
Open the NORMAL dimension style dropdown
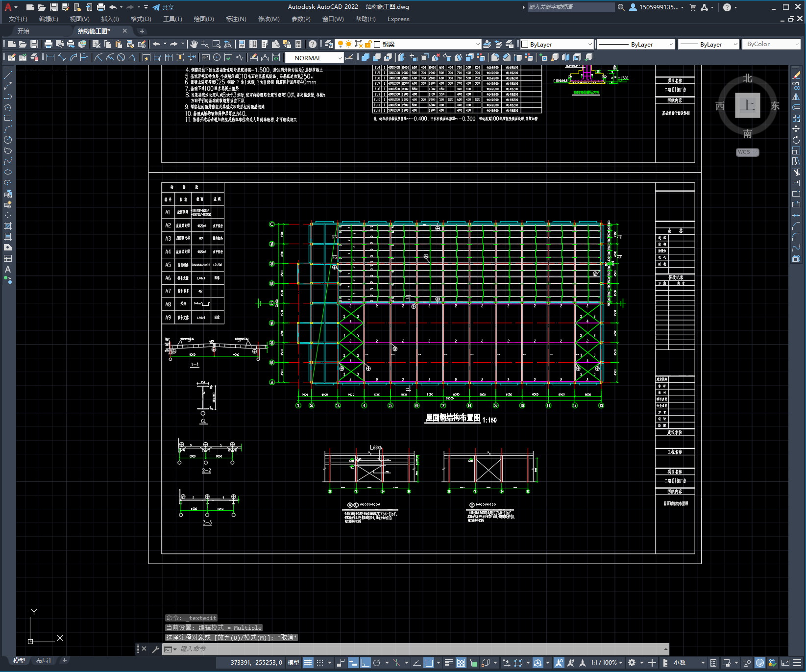tap(340, 58)
